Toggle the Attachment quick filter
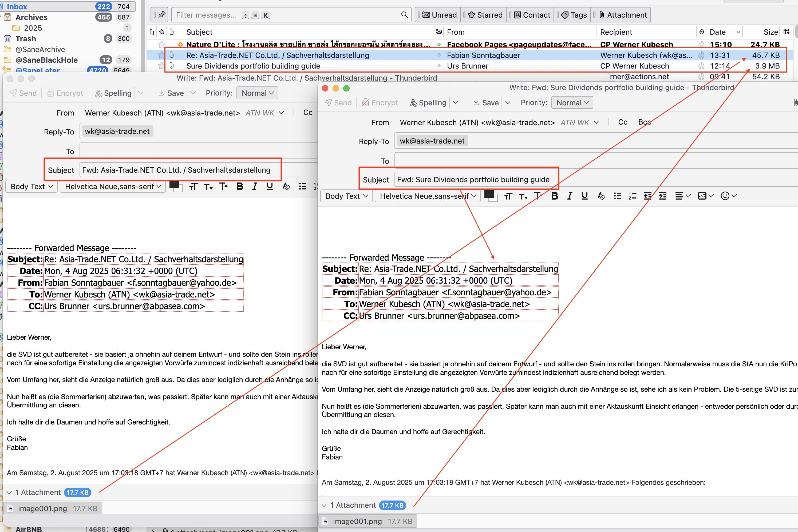The image size is (798, 532). pyautogui.click(x=623, y=15)
